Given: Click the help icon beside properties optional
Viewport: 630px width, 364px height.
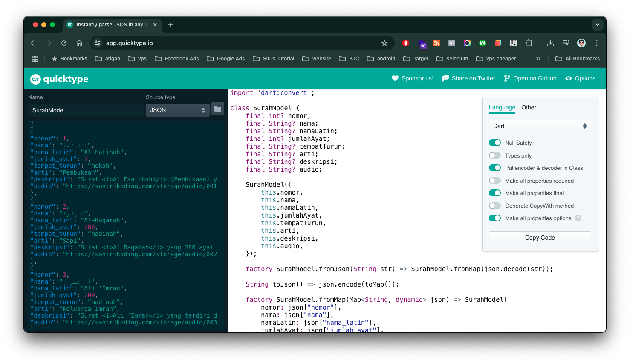Looking at the screenshot, I should pyautogui.click(x=578, y=218).
